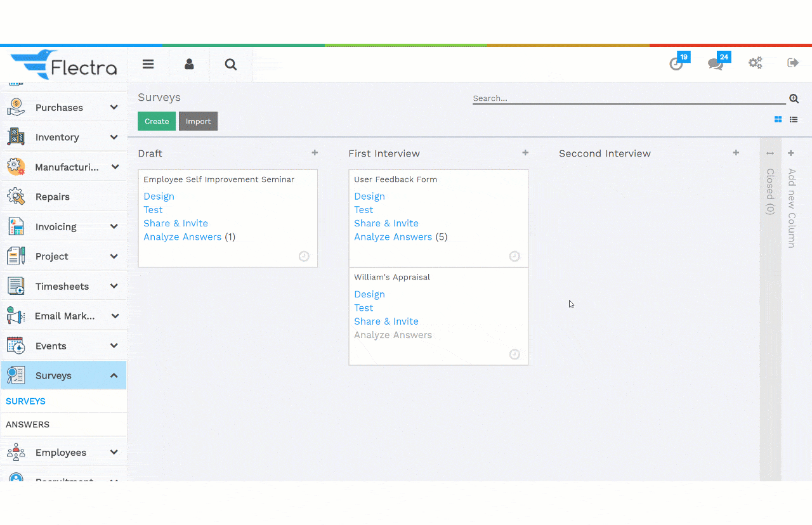Image resolution: width=812 pixels, height=525 pixels.
Task: Collapse the Surveys menu chevron
Action: [x=114, y=375]
